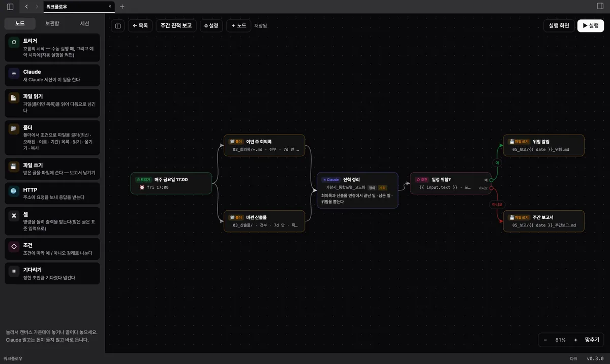Viewport: 610px width, 364px height.
Task: Click the HTTP globe icon
Action: (14, 191)
